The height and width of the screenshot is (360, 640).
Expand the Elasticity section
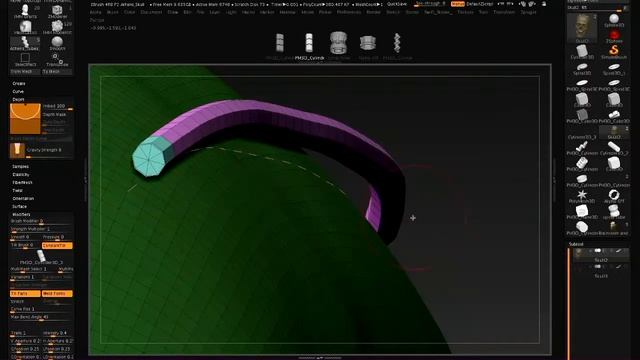(21, 175)
